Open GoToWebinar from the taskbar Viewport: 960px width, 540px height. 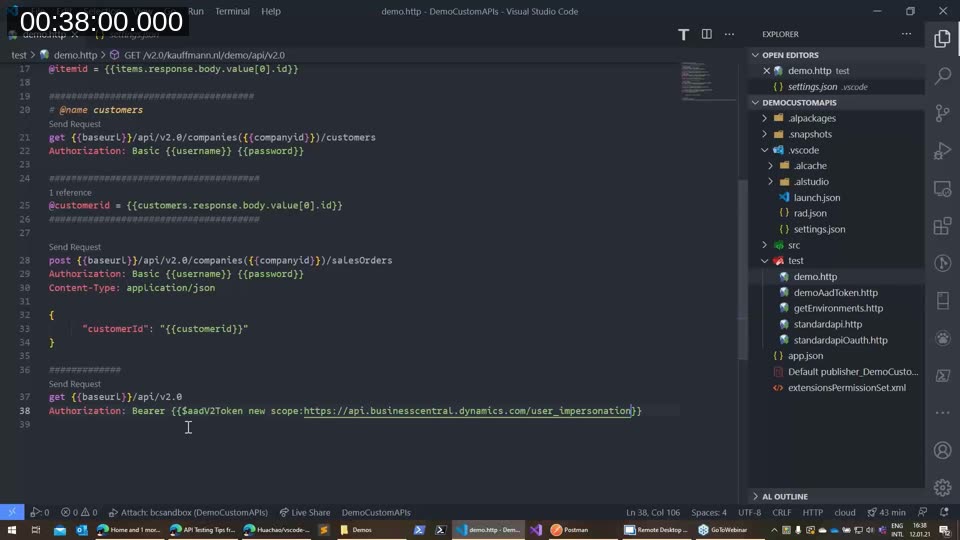(723, 530)
